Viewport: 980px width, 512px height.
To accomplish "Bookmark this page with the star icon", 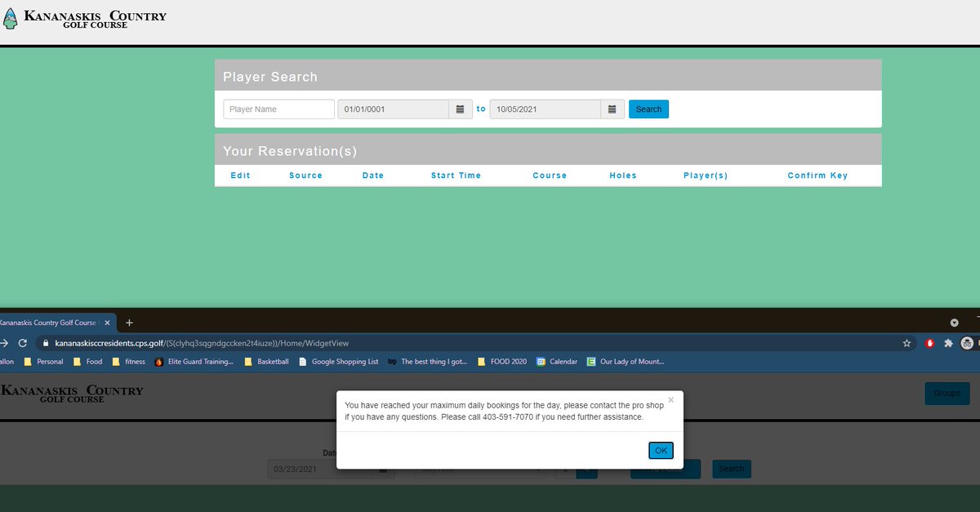I will (x=906, y=344).
